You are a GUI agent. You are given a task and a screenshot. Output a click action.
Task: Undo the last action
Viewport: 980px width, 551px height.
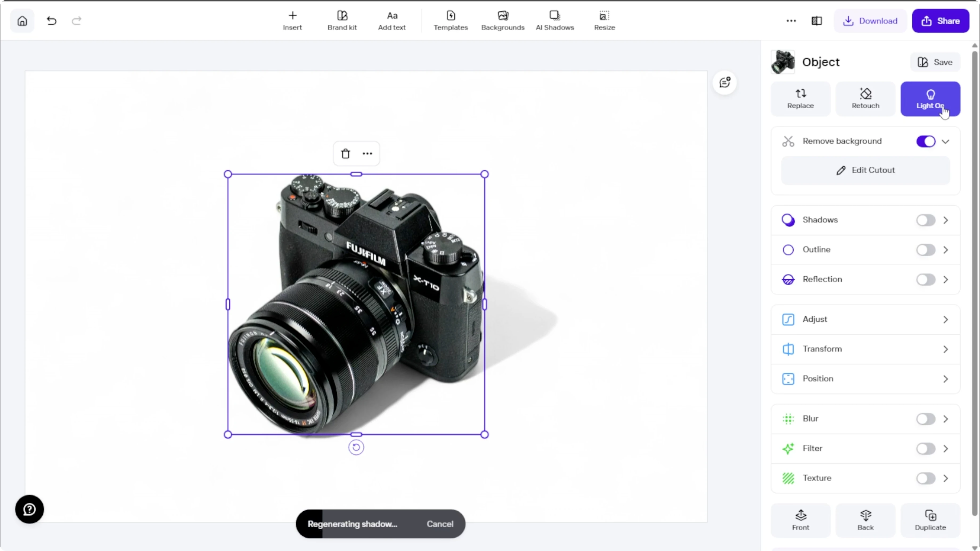coord(52,21)
